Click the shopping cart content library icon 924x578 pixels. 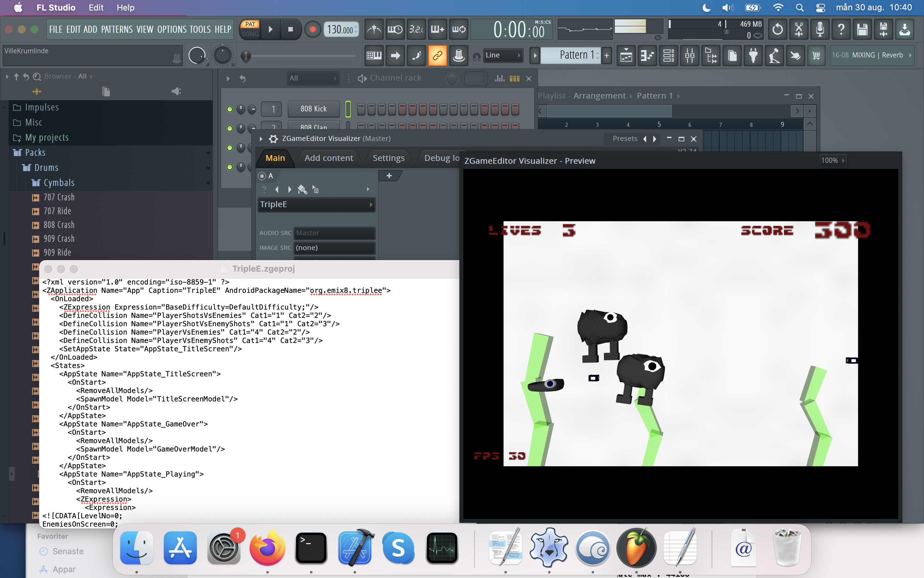tap(816, 56)
